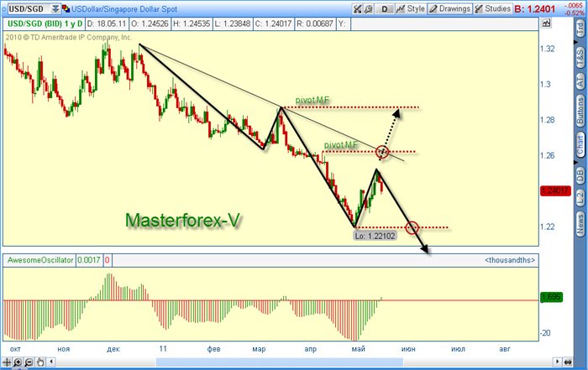The image size is (588, 370).
Task: Click the symbol dropdown arrow next to USD/SGD
Action: pos(55,8)
